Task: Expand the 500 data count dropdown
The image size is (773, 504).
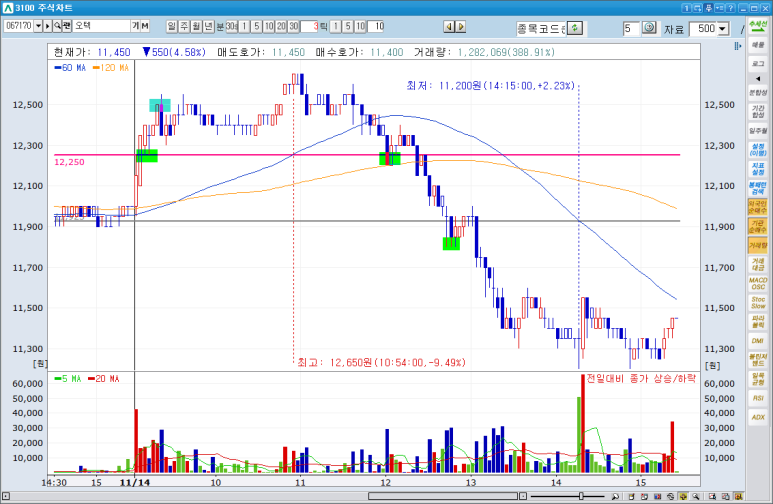Action: (x=722, y=28)
